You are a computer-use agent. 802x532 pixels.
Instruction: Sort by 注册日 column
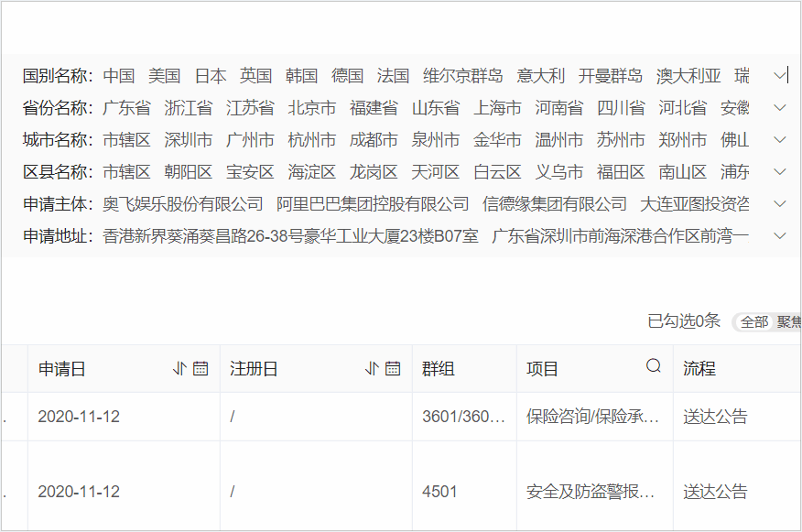click(x=372, y=368)
